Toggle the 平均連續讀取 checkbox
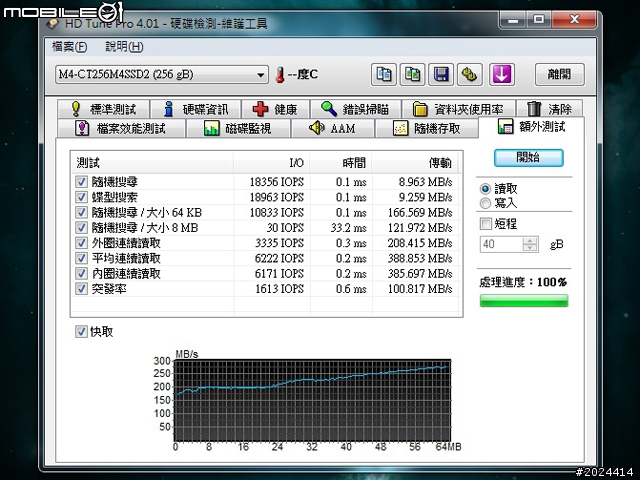Image resolution: width=640 pixels, height=480 pixels. pos(81,258)
